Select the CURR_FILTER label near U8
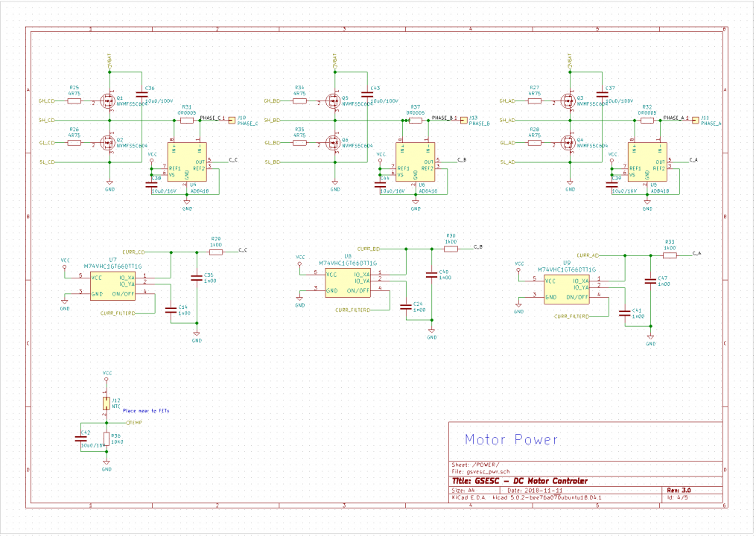Screen dimensions: 756x536 pos(353,310)
